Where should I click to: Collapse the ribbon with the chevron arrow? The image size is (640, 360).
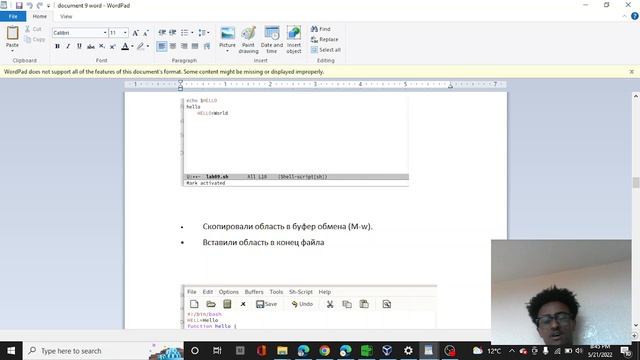[x=624, y=16]
